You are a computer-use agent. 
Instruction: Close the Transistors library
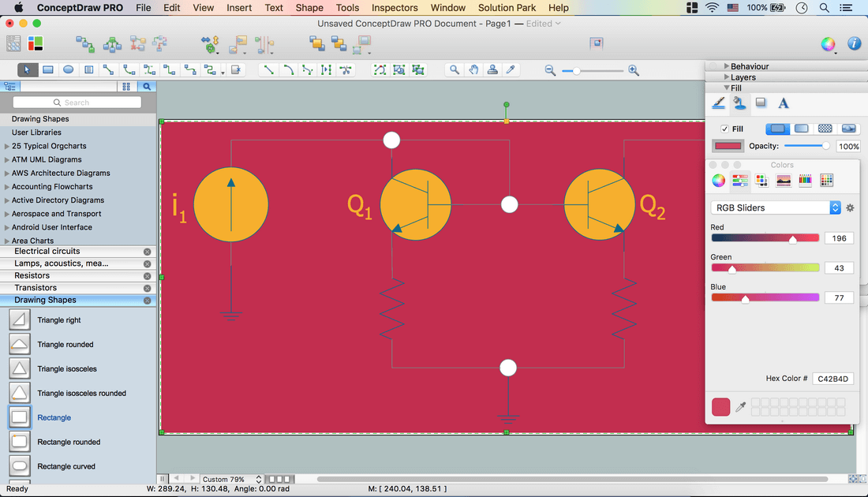coord(147,288)
